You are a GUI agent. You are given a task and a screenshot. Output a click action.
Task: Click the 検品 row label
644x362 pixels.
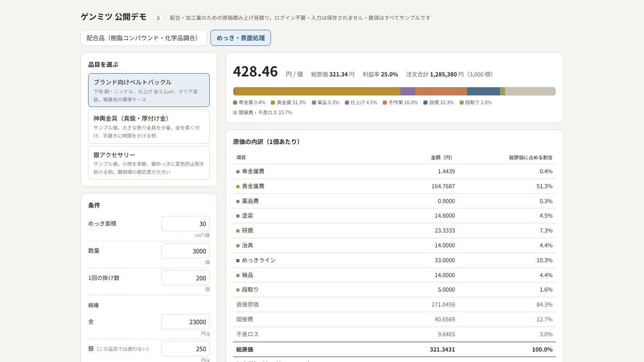248,275
